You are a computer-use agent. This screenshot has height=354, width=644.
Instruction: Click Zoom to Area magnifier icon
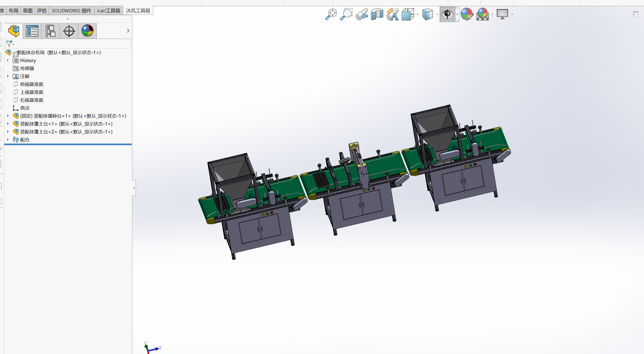pos(346,14)
